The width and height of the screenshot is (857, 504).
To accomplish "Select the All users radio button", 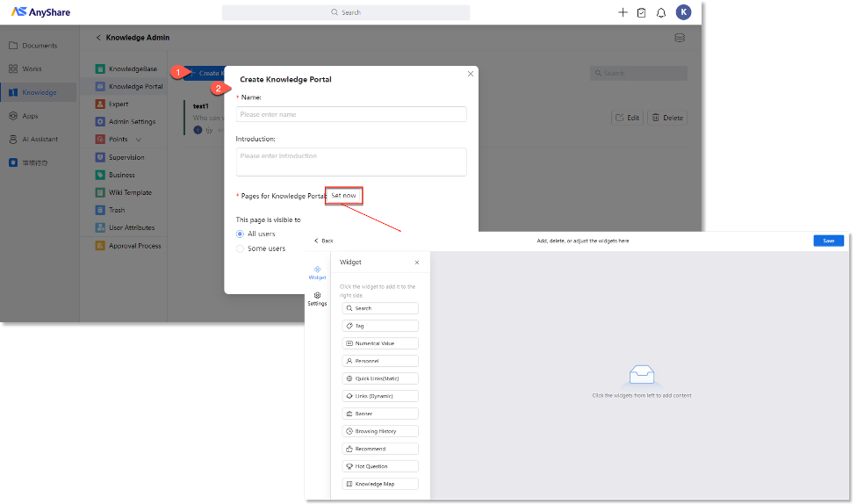I will tap(241, 234).
